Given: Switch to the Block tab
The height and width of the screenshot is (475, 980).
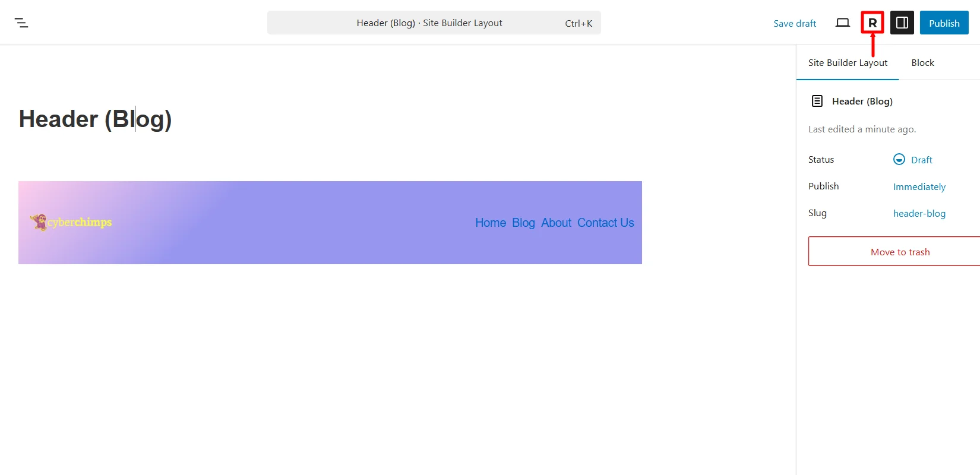Looking at the screenshot, I should click(922, 63).
